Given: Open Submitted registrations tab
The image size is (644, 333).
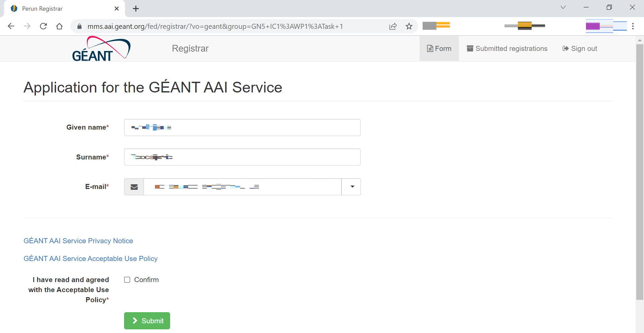Looking at the screenshot, I should pos(507,49).
